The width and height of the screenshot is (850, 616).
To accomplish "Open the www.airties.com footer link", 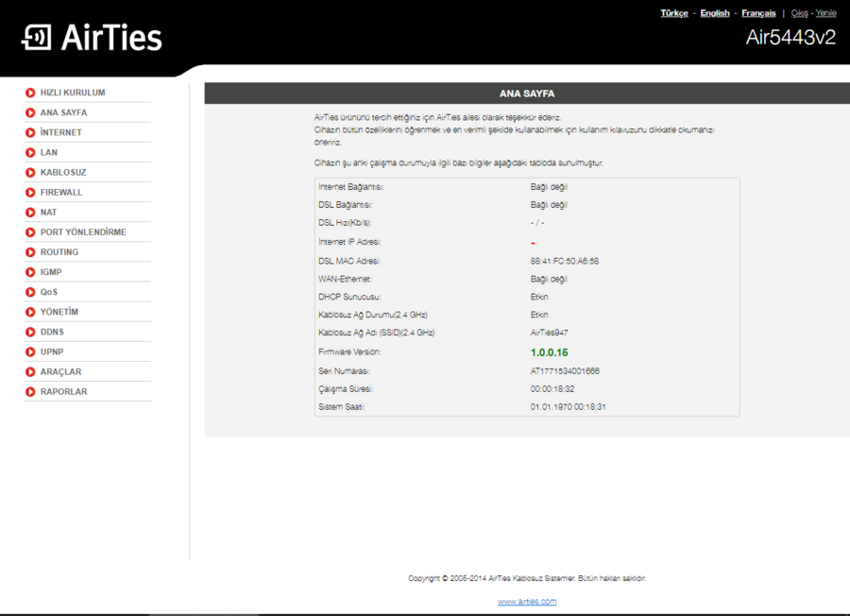I will tap(527, 601).
